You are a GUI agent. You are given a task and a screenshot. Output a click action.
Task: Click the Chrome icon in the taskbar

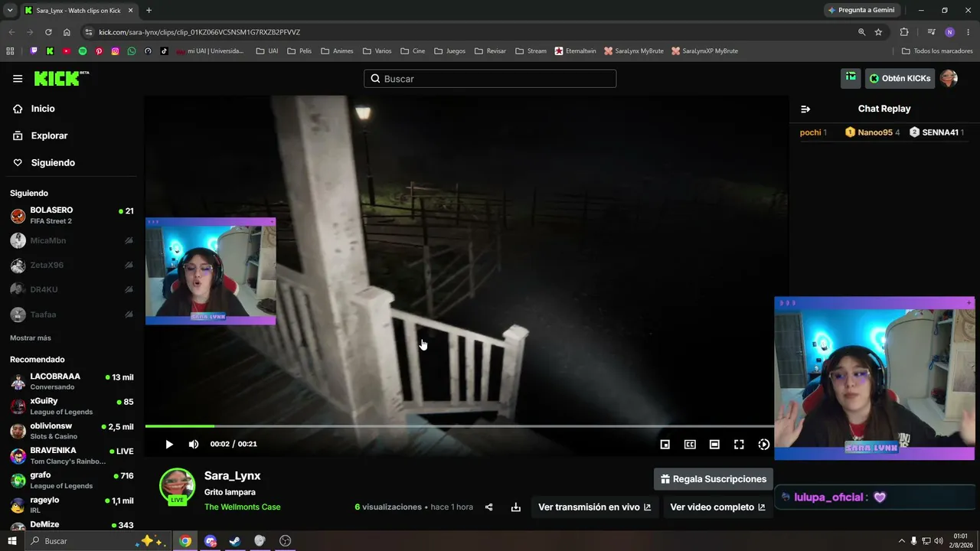pyautogui.click(x=185, y=541)
